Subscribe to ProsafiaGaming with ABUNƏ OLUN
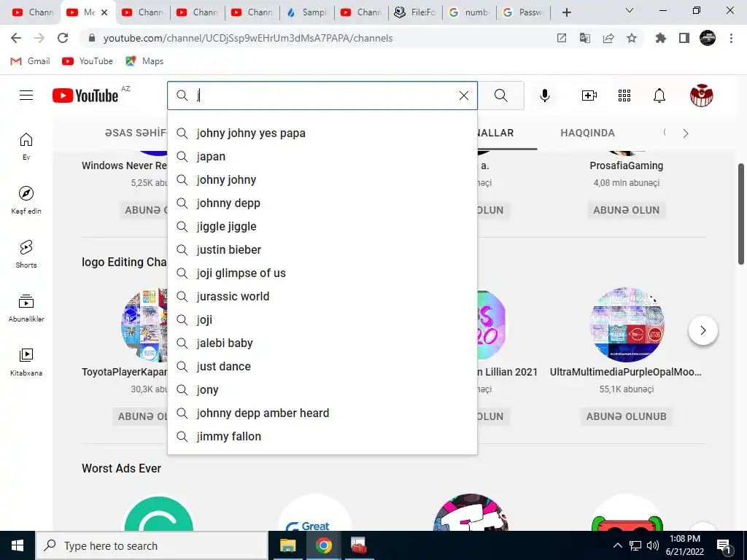Viewport: 747px width, 560px height. pos(626,210)
